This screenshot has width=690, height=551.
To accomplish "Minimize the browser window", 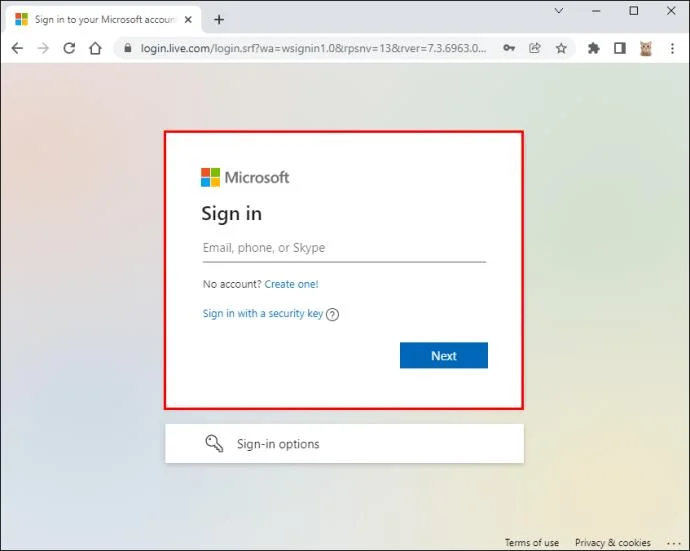I will (x=596, y=11).
